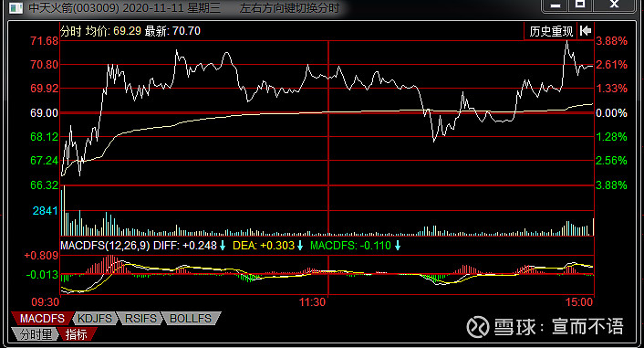The height and width of the screenshot is (348, 644).
Task: Click the 69.00 baseline price label
Action: tap(45, 113)
